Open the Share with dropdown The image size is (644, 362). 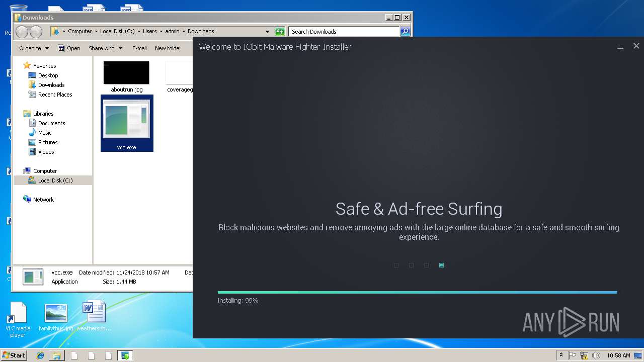[x=105, y=48]
